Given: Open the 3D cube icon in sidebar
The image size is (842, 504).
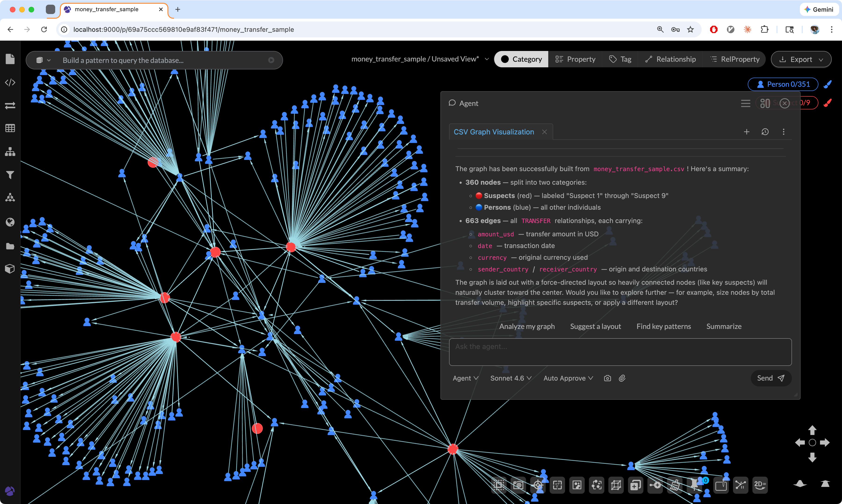Looking at the screenshot, I should pyautogui.click(x=10, y=269).
